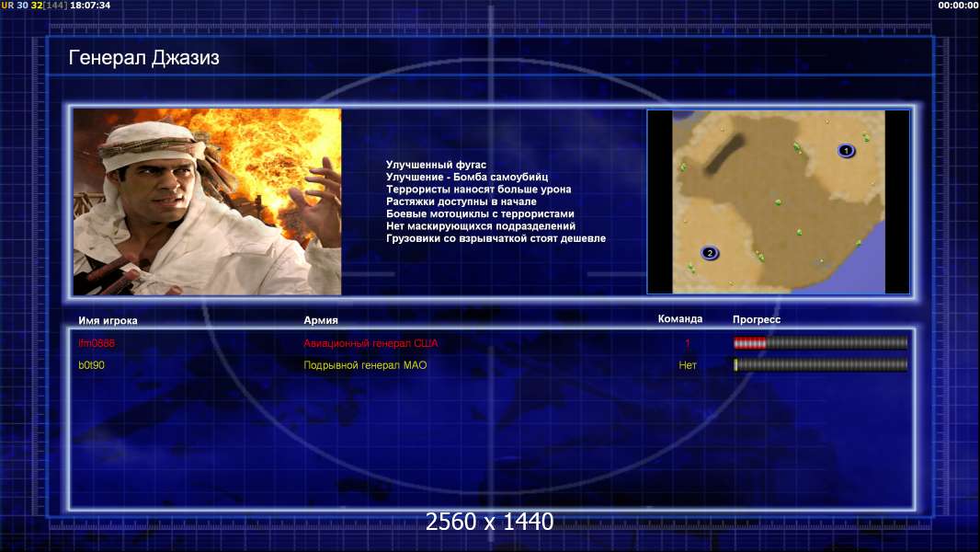
Task: Click 'Подрывной генерал МАО' army entry
Action: point(365,365)
